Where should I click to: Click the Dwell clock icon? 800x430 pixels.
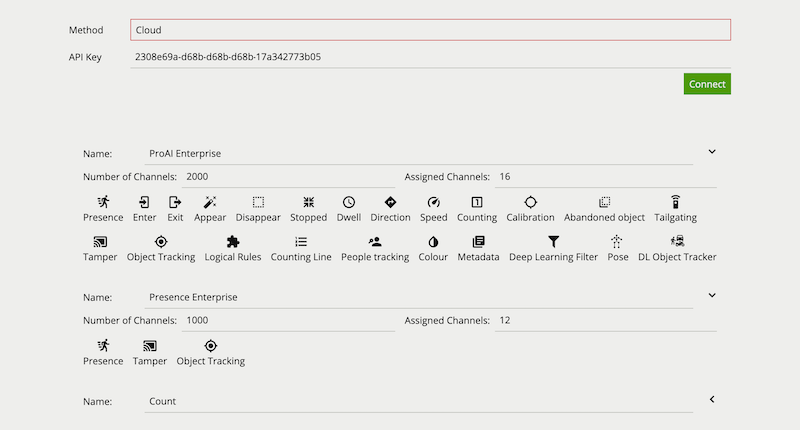click(348, 202)
